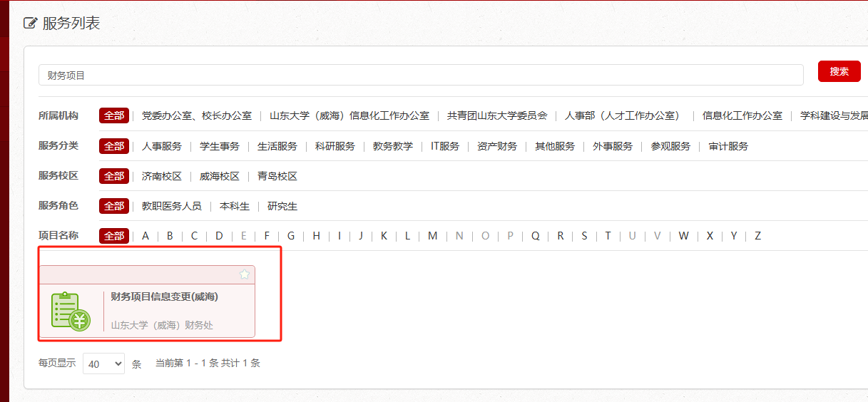Choose 其他服务 category
Screen dimensions: 868x402
tap(555, 146)
